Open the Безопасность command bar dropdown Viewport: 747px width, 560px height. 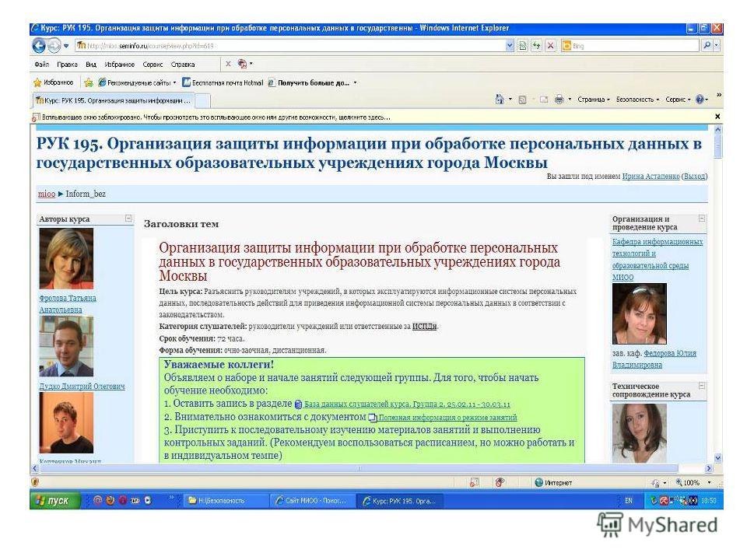click(x=637, y=100)
